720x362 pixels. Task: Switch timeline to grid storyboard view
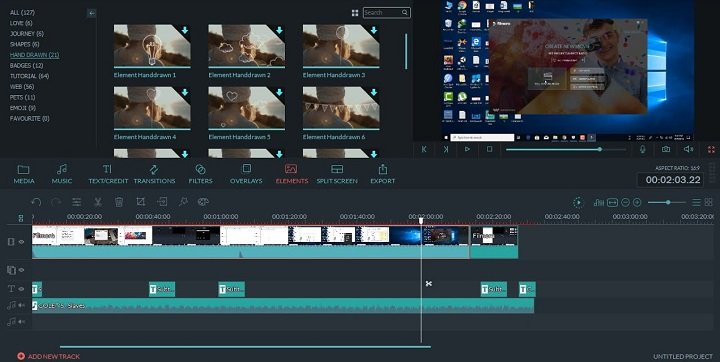709,202
